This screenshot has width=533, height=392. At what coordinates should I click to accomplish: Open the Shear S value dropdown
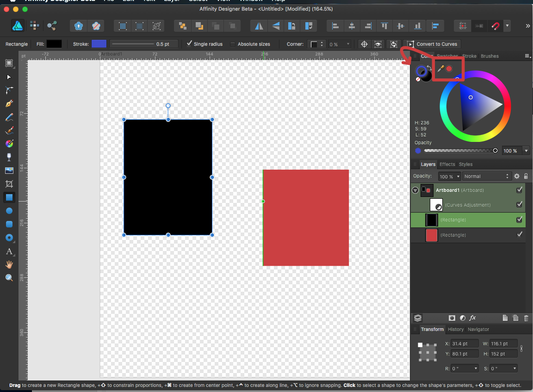(x=514, y=368)
